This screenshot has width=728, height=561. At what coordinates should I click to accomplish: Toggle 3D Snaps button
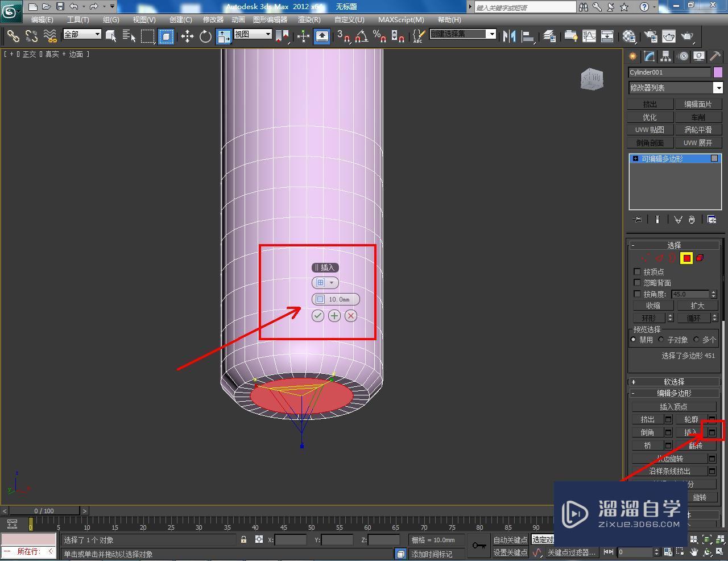point(343,36)
